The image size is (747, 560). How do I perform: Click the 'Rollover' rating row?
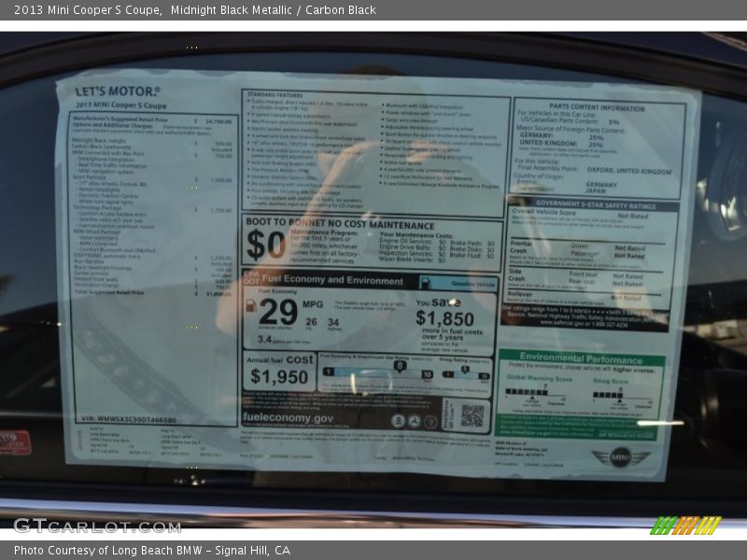coord(585,297)
